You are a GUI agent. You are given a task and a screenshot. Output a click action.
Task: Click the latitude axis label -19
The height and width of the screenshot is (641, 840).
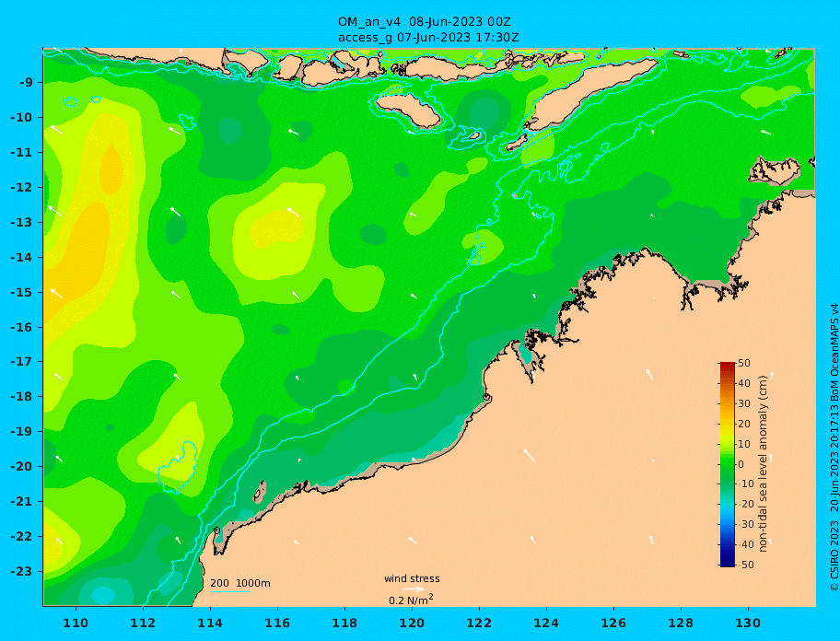pyautogui.click(x=21, y=432)
